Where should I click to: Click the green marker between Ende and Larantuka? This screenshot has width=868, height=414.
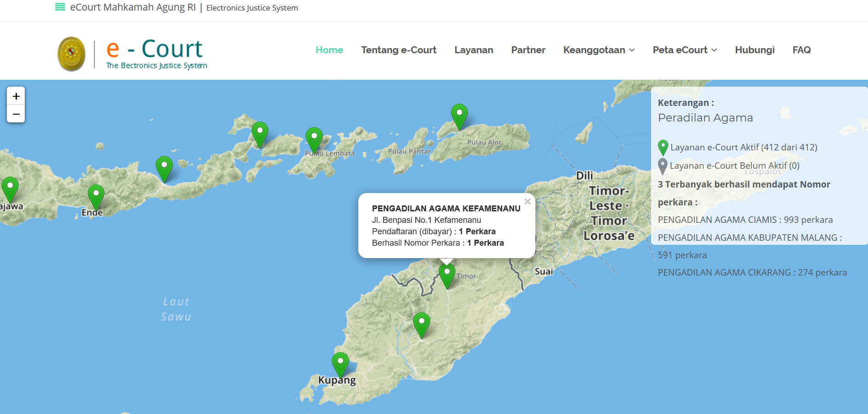tap(164, 169)
